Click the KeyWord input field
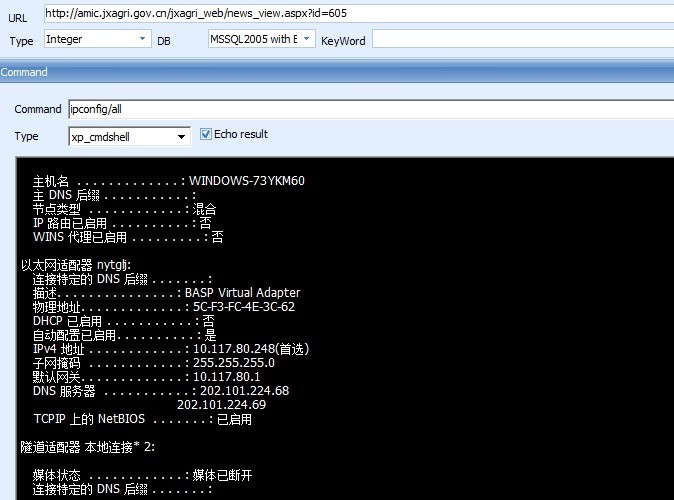The image size is (674, 500). [523, 39]
